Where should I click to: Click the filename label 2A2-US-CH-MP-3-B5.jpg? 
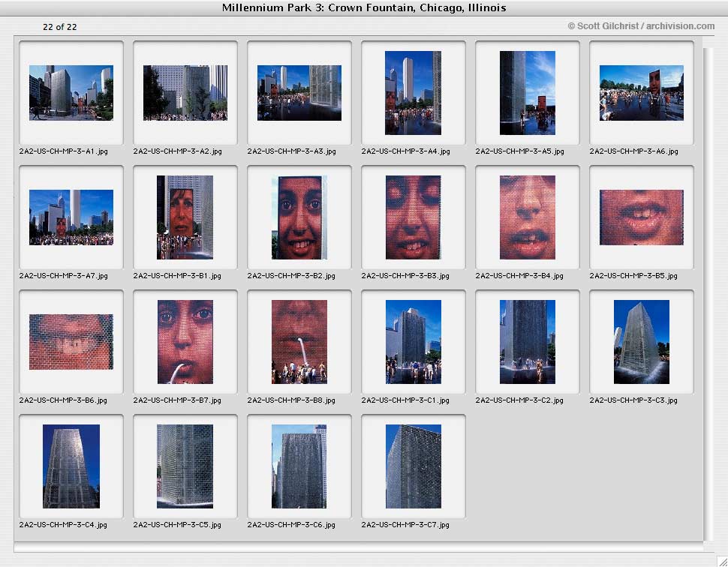click(x=633, y=275)
